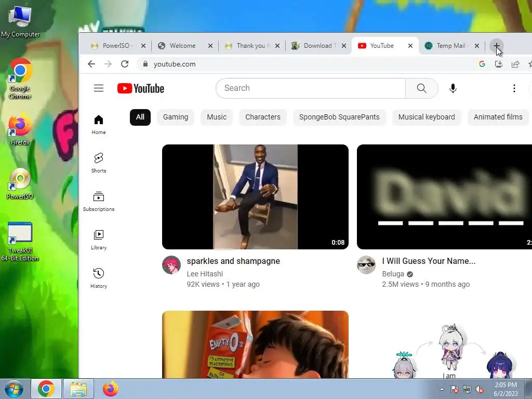The image size is (532, 399).
Task: Click Firefox in the taskbar
Action: [x=111, y=389]
